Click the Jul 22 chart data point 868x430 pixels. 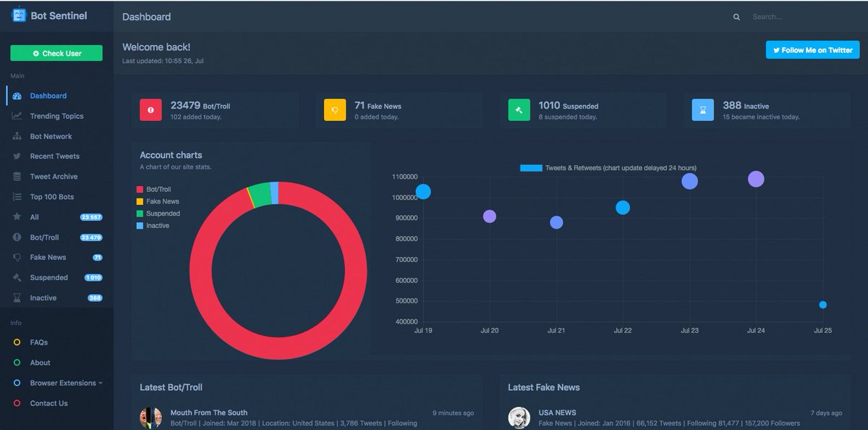623,208
